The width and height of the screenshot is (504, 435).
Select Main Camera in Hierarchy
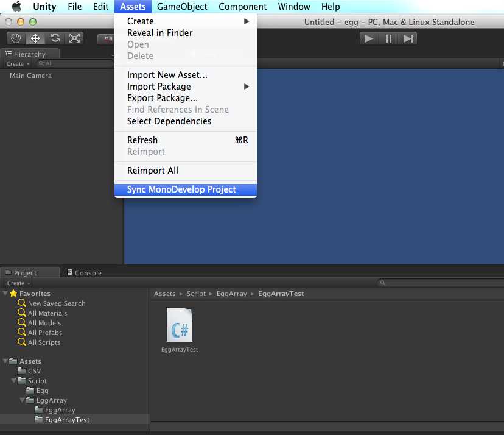30,76
